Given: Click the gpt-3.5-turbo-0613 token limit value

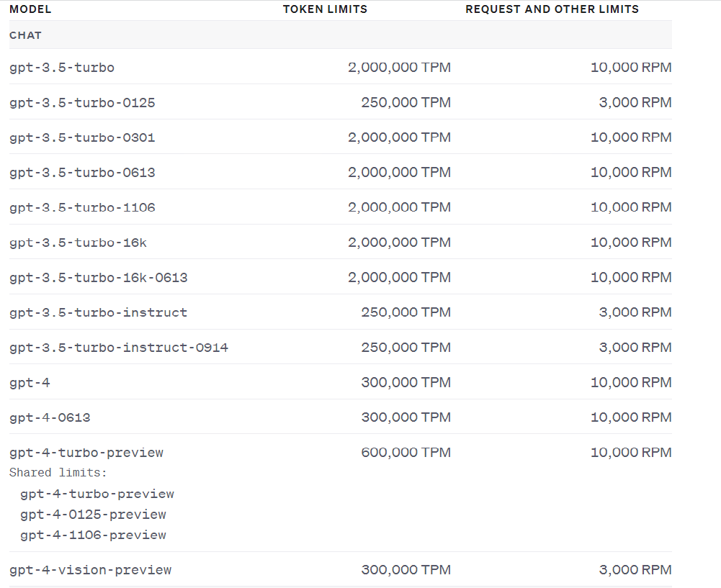Looking at the screenshot, I should point(399,172).
